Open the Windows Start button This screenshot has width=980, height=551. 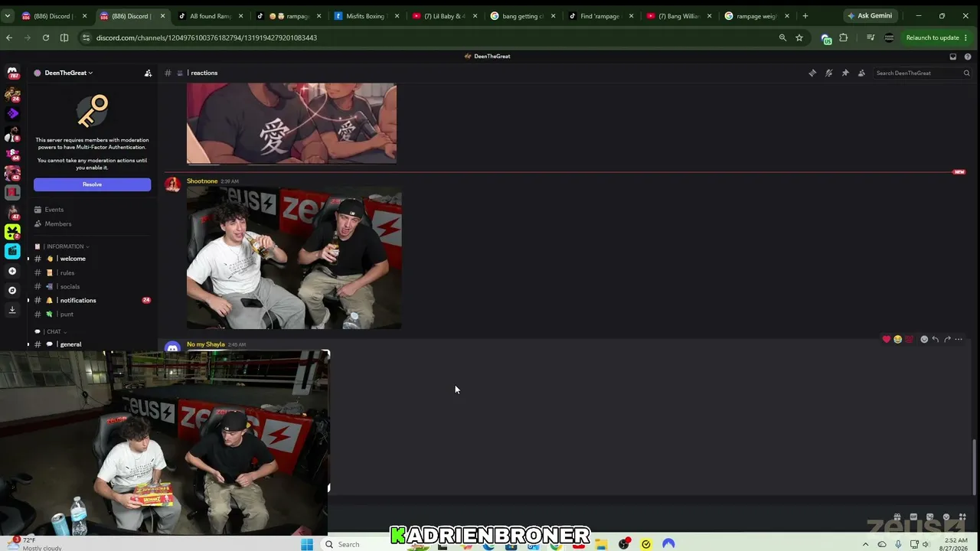(307, 544)
